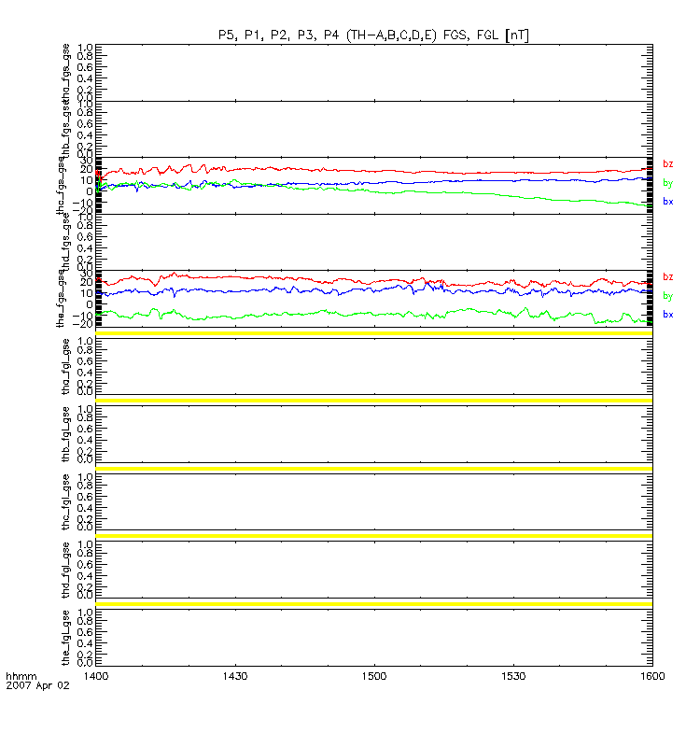Click the blue bx legend beside thc_fgs_gse panel
This screenshot has height=747, width=700.
point(668,202)
